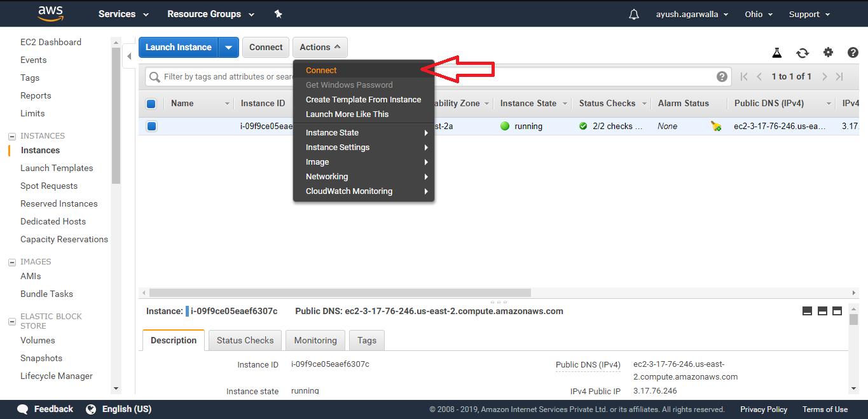The width and height of the screenshot is (868, 419).
Task: Choose Create Template From Instance
Action: tap(363, 99)
